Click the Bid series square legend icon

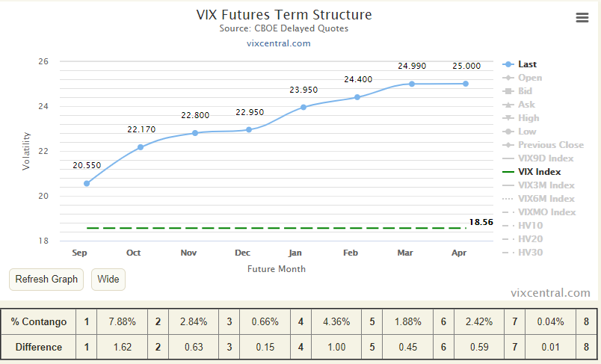coord(508,91)
